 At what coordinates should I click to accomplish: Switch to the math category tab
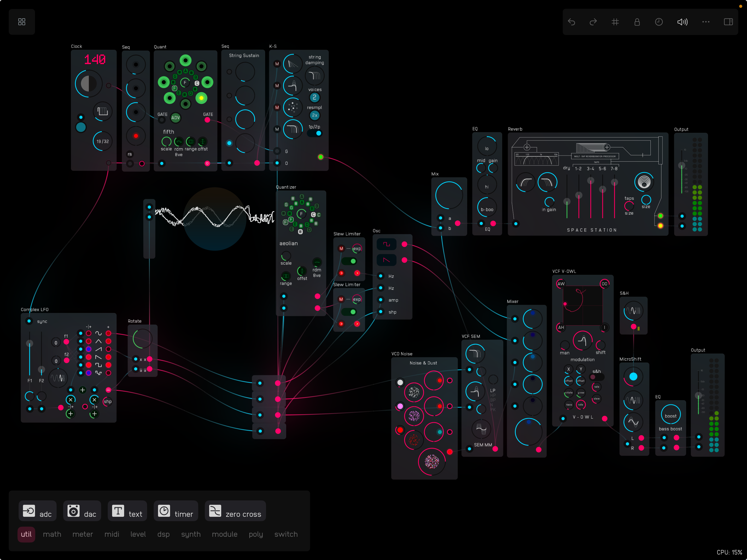pyautogui.click(x=52, y=534)
